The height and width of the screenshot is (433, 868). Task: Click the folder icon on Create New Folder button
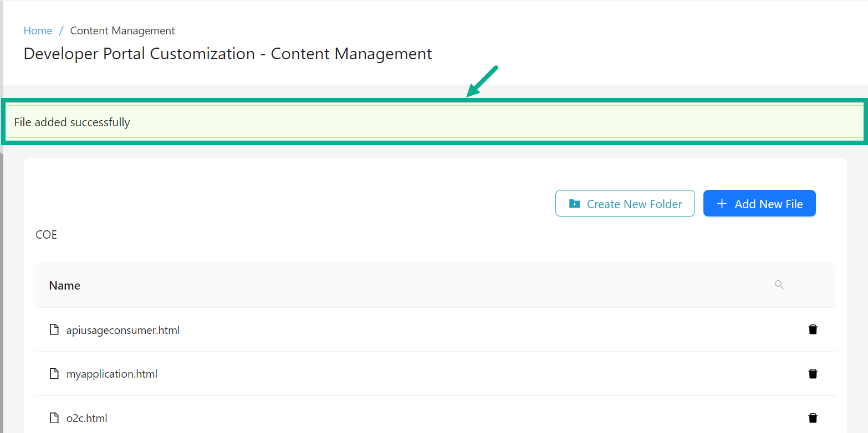tap(574, 203)
